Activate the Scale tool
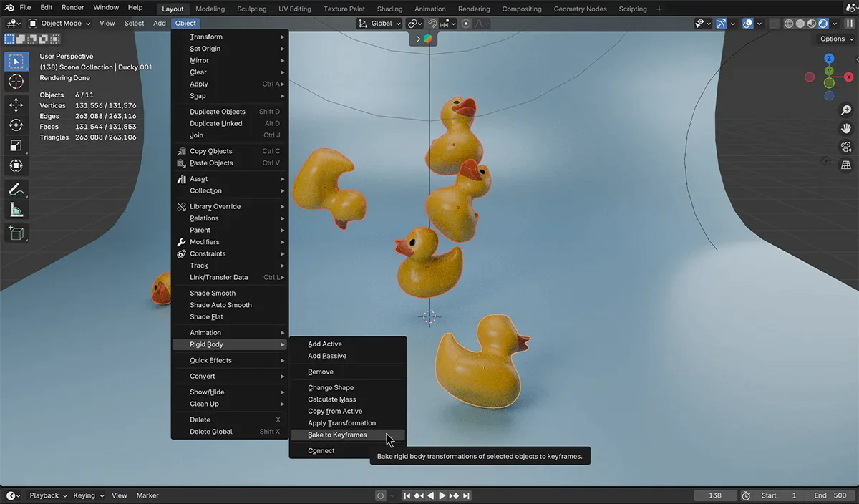The height and width of the screenshot is (504, 859). (16, 145)
